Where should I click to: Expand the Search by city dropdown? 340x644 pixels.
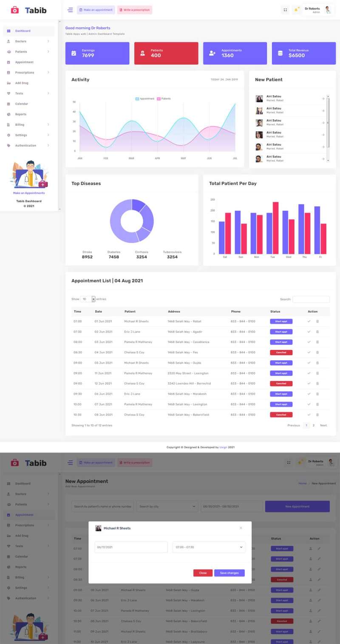[167, 506]
